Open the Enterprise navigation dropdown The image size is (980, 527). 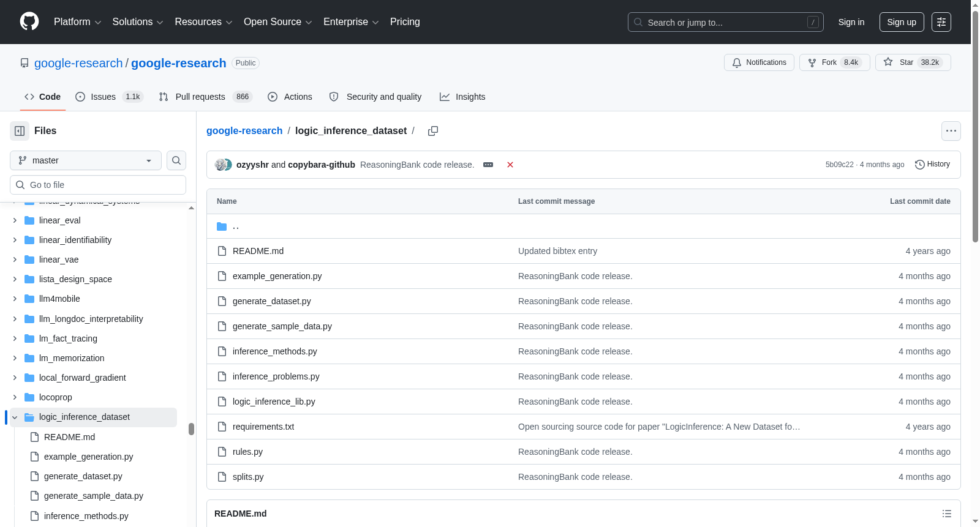[x=351, y=22]
